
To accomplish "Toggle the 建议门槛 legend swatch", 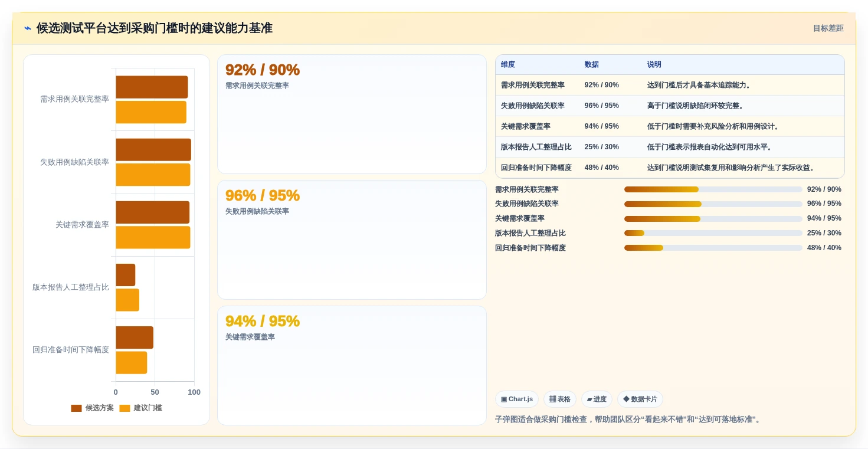I will tap(125, 408).
